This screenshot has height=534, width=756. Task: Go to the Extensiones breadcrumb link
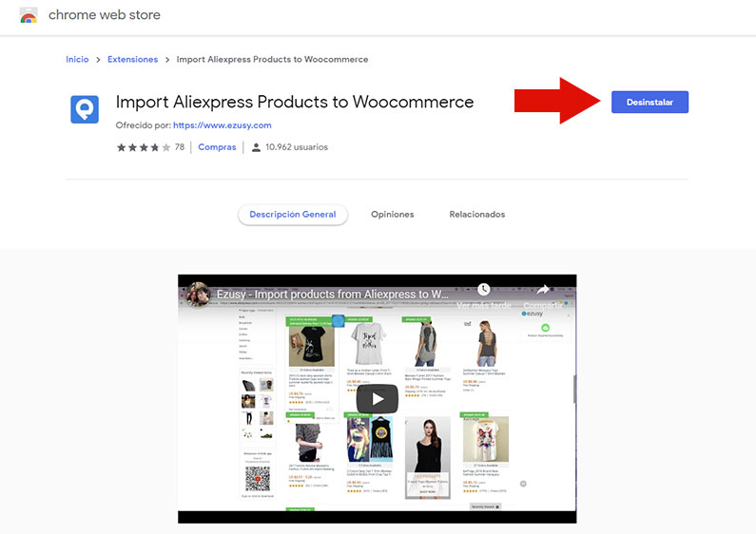[x=132, y=59]
